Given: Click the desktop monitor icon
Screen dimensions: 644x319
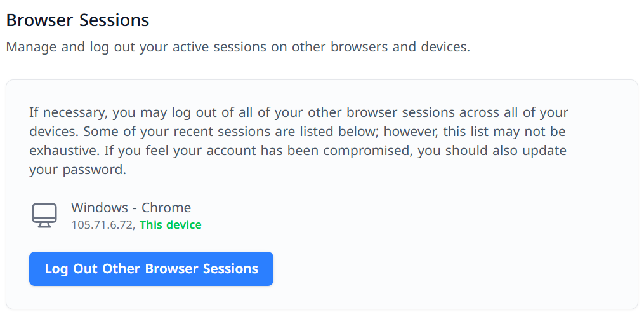Looking at the screenshot, I should [44, 215].
